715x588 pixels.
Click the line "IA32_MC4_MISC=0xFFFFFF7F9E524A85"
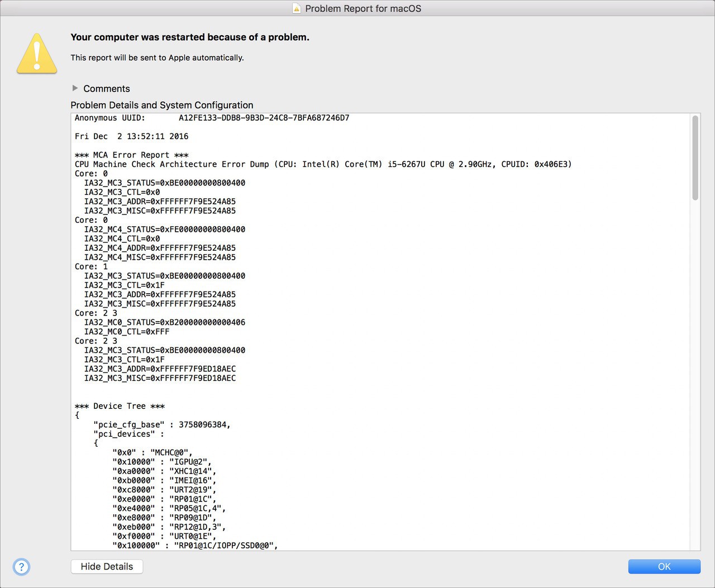click(x=160, y=257)
